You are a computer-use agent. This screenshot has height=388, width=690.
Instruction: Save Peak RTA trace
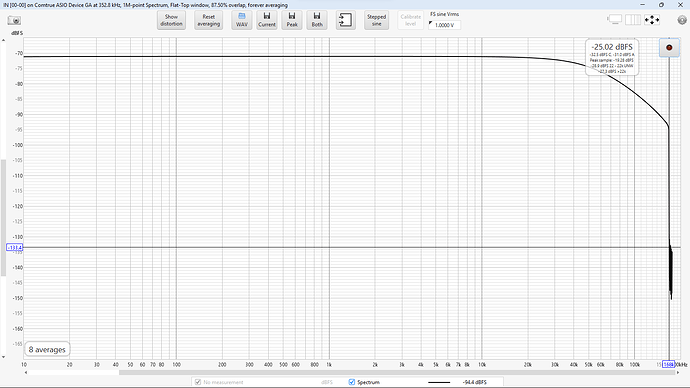coord(292,20)
